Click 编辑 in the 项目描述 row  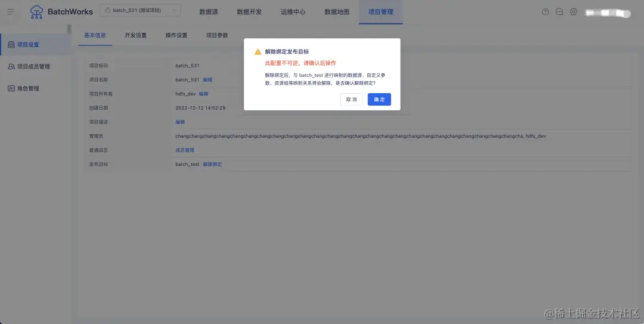[180, 122]
